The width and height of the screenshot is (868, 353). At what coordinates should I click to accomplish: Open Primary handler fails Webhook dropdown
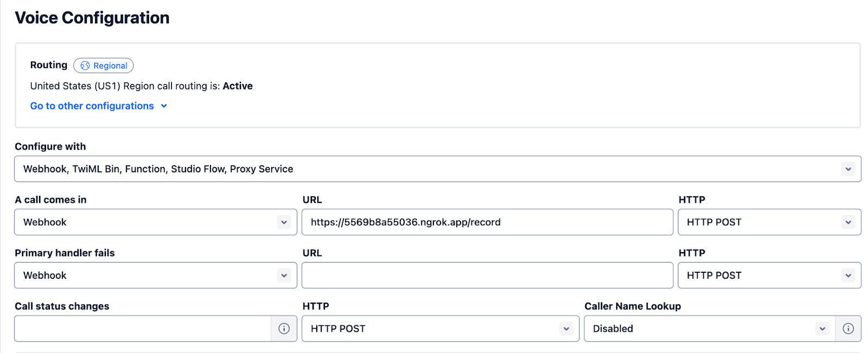156,275
